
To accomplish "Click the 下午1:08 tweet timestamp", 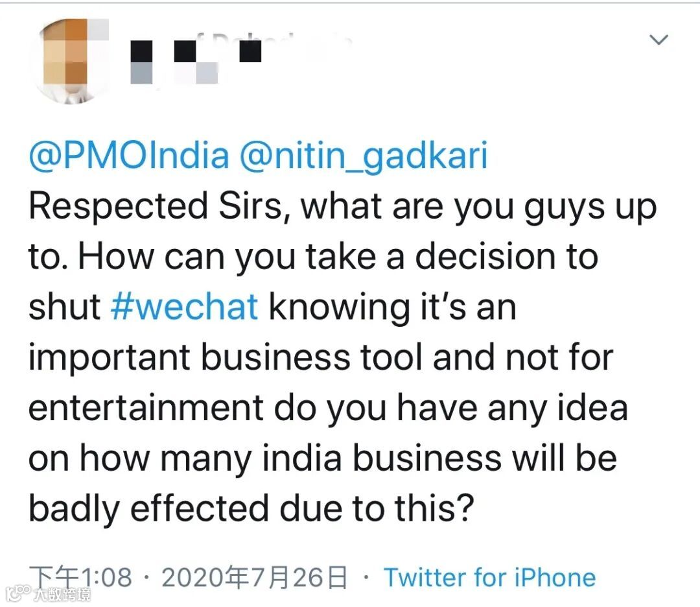I will 81,577.
